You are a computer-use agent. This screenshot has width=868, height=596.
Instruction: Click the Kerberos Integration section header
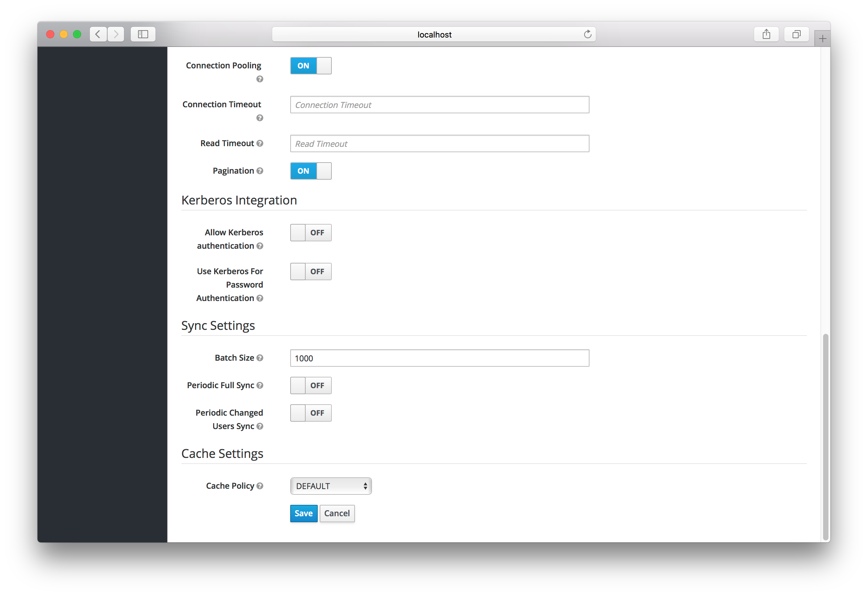coord(239,200)
